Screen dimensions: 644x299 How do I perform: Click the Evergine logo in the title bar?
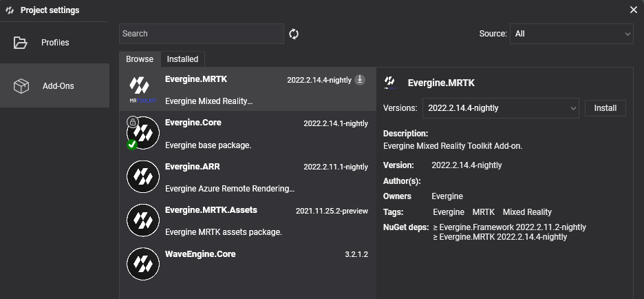coord(10,10)
